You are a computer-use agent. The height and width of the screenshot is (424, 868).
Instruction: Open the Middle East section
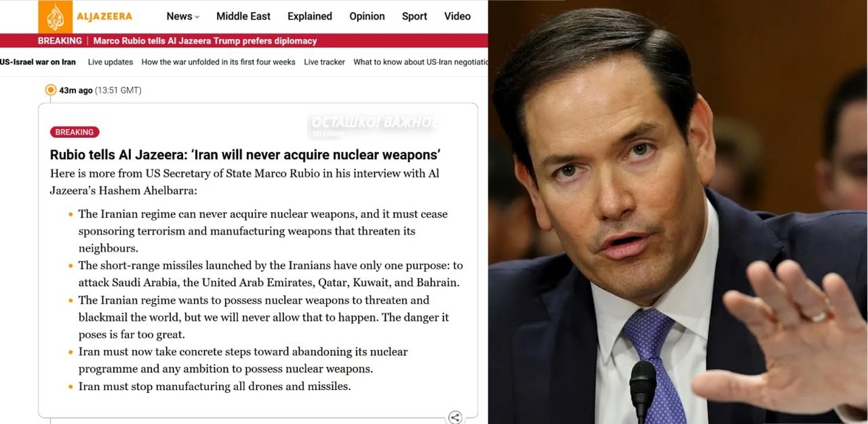(x=243, y=16)
